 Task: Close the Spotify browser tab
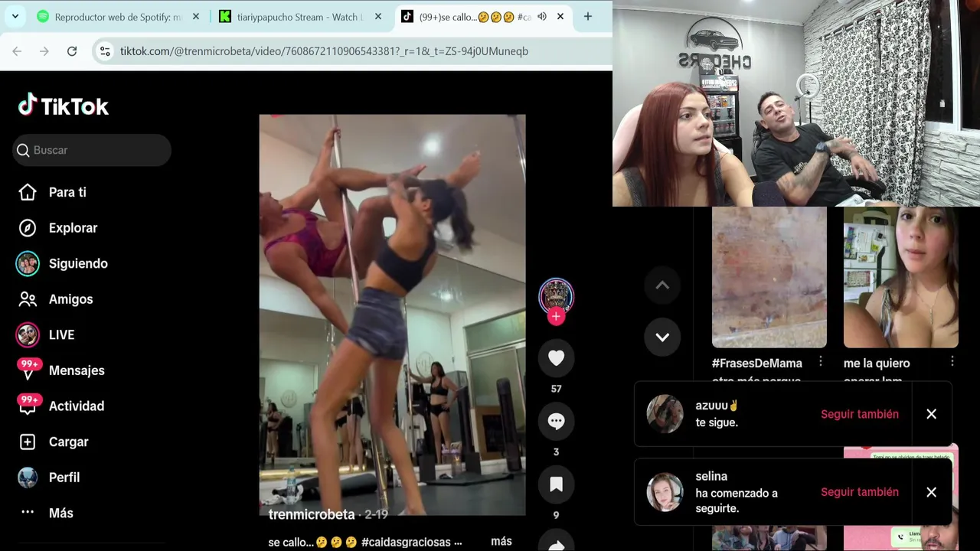click(196, 16)
